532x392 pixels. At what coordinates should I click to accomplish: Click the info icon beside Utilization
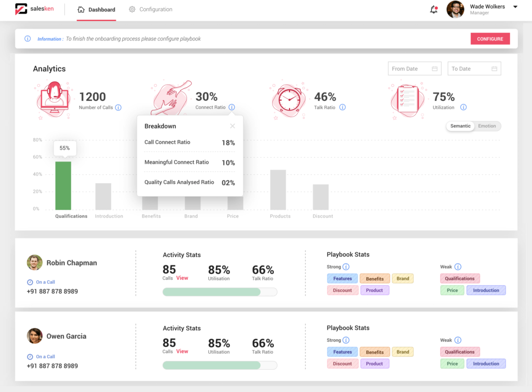pos(462,107)
